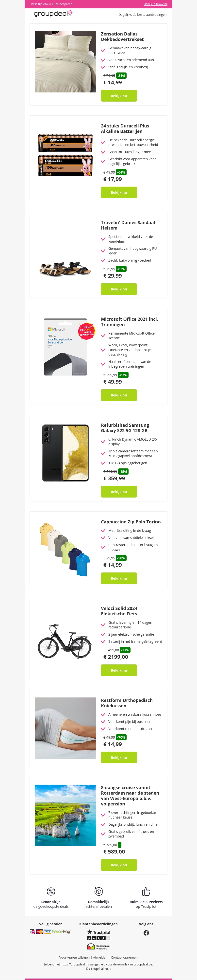
Task: Open the Facebook page icon
Action: [146, 933]
